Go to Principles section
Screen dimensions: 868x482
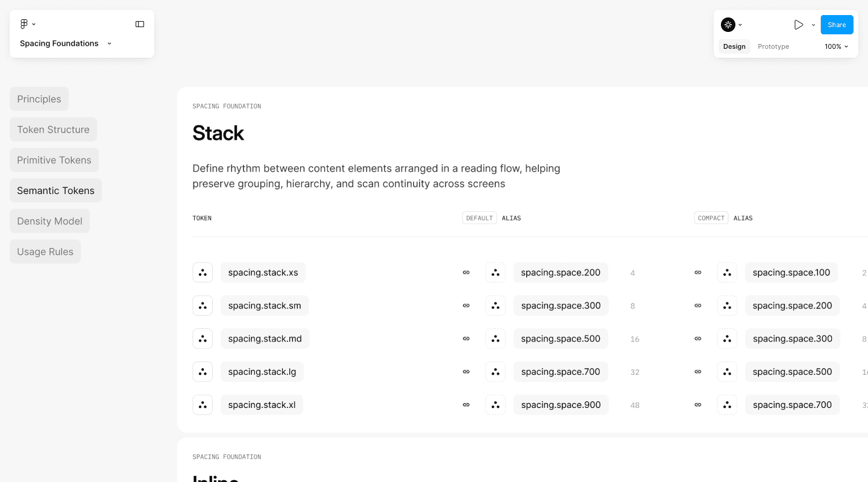tap(39, 99)
